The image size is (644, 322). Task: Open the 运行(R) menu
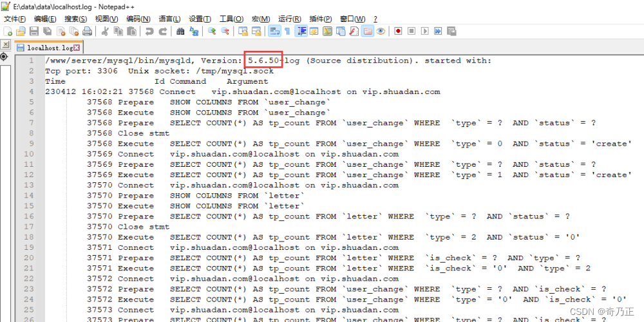(x=290, y=19)
